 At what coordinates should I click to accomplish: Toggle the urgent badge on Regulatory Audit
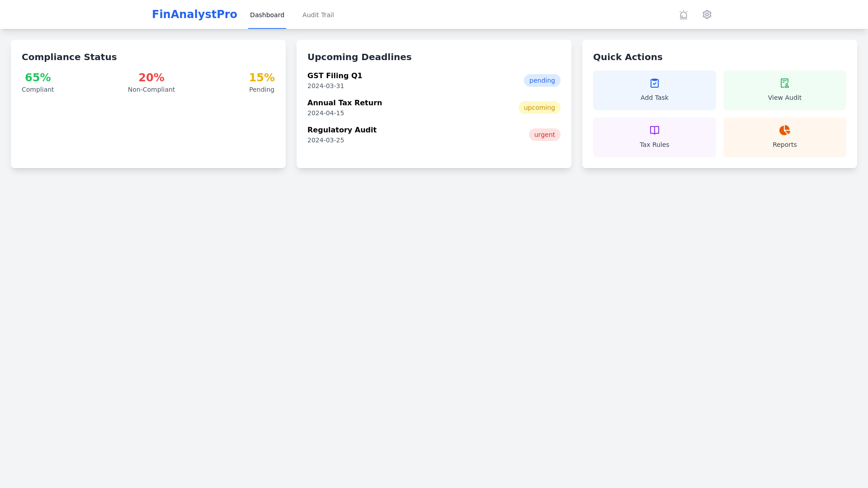pyautogui.click(x=544, y=134)
